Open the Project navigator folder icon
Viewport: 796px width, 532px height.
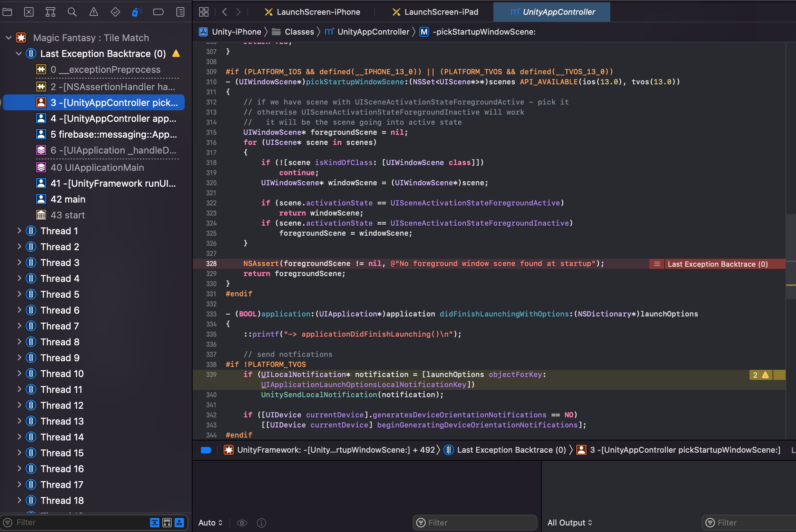click(x=7, y=12)
